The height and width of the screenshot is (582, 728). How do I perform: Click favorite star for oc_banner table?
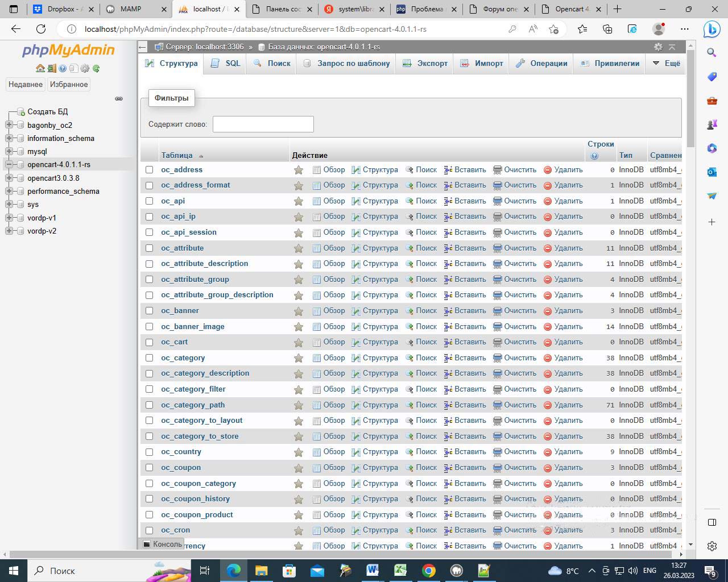(x=298, y=311)
